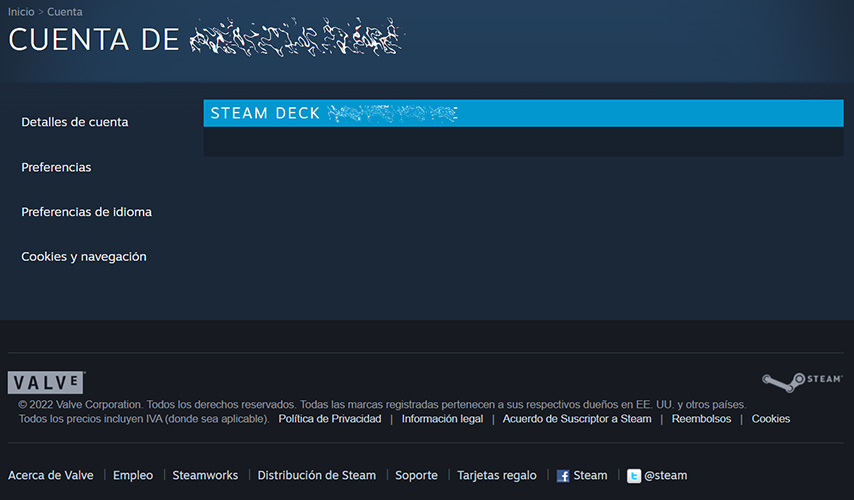Open Acerca de Valve link
Viewport: 854px width, 500px height.
pos(51,475)
